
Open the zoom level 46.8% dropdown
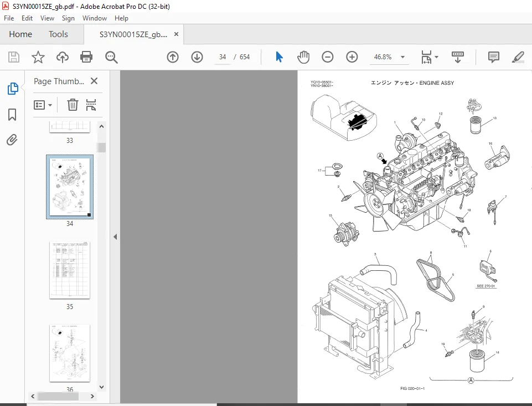point(402,57)
